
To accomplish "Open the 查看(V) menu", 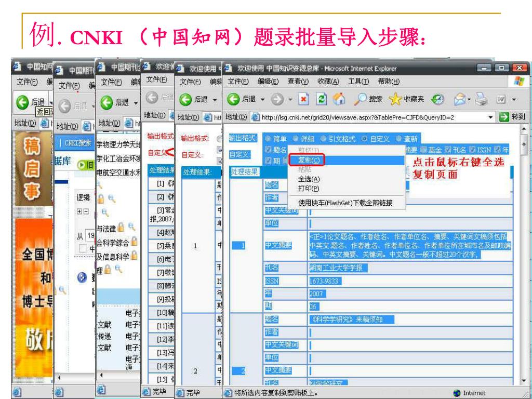I will click(x=298, y=82).
